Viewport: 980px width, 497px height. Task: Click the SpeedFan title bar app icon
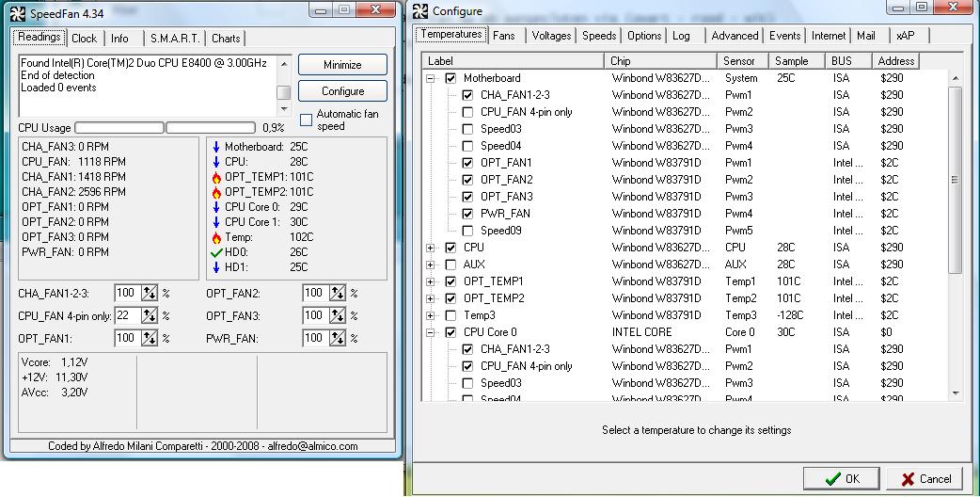(18, 13)
